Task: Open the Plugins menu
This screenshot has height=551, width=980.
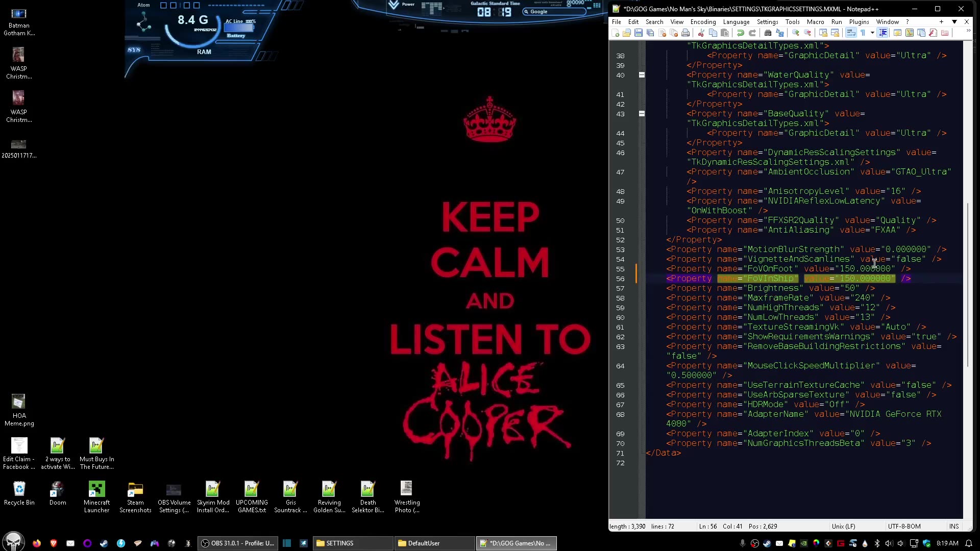Action: 859,22
